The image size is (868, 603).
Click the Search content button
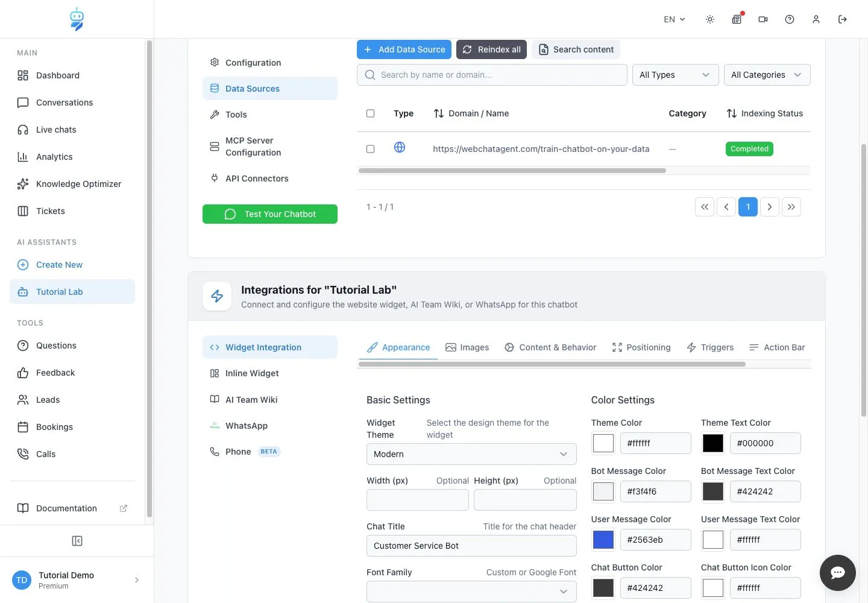[576, 49]
